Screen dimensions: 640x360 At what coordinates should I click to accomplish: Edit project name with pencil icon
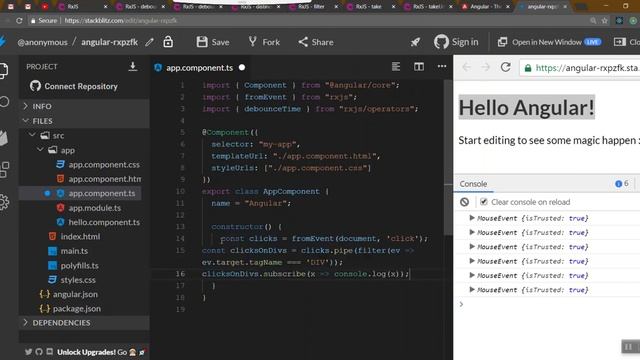[x=149, y=42]
